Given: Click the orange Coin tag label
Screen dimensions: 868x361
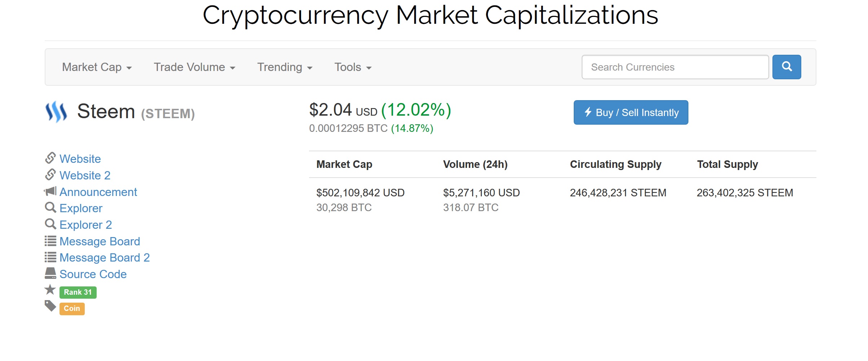Looking at the screenshot, I should pos(72,309).
